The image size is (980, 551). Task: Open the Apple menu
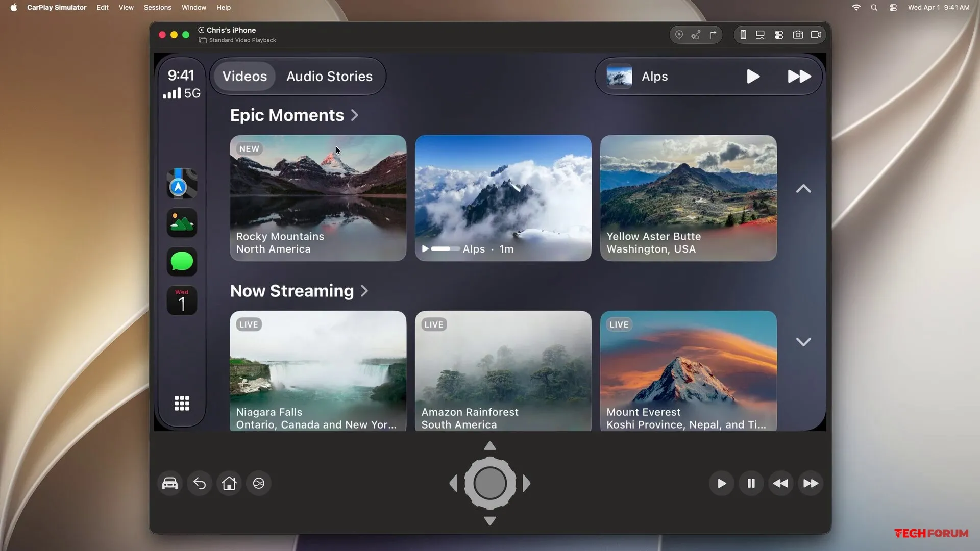coord(14,7)
